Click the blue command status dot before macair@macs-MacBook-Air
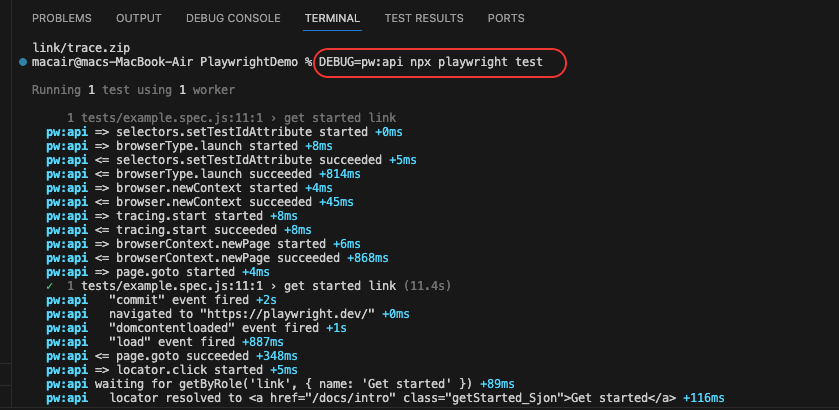The width and height of the screenshot is (839, 410). coord(23,62)
